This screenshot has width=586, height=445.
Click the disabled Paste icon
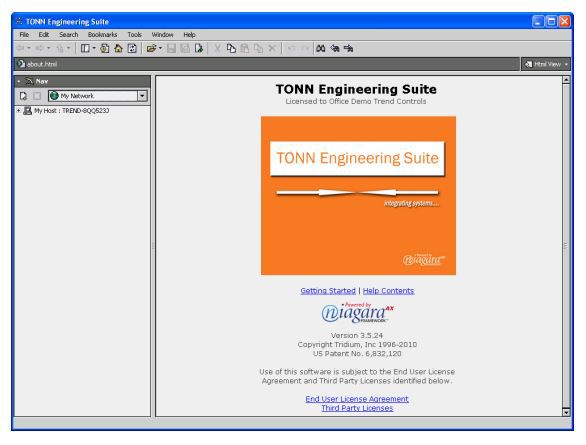coord(245,48)
